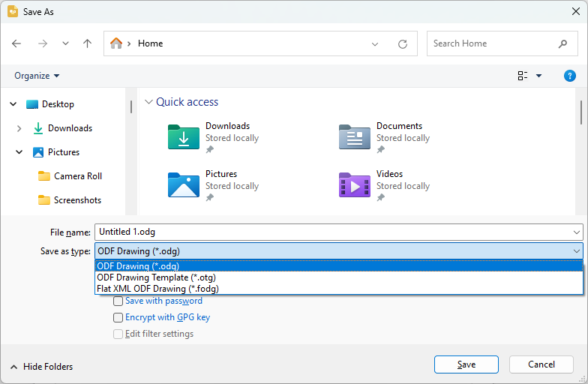The image size is (588, 384).
Task: Navigate up one folder level
Action: click(x=87, y=43)
